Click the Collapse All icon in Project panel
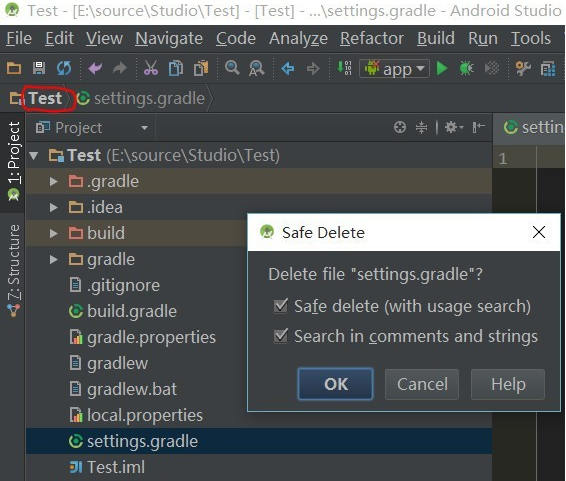 (421, 127)
